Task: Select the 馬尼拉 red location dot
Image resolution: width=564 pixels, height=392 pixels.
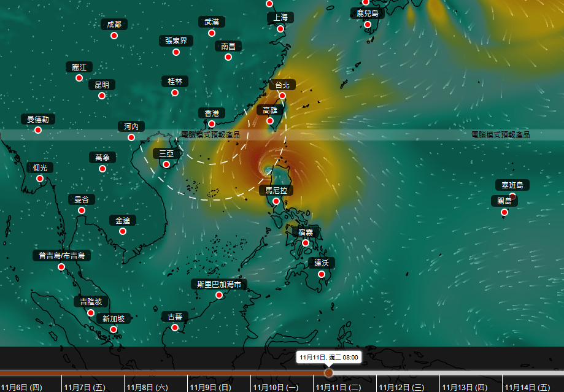Action: pyautogui.click(x=276, y=201)
